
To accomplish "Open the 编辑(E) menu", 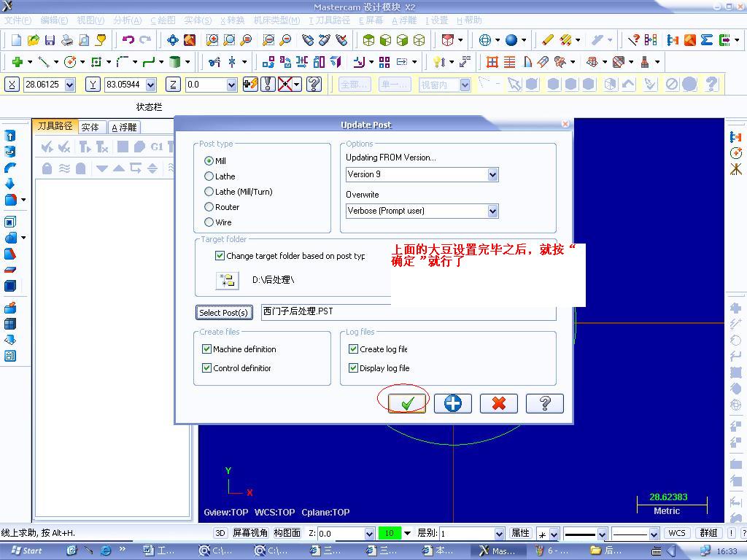I will coord(54,20).
